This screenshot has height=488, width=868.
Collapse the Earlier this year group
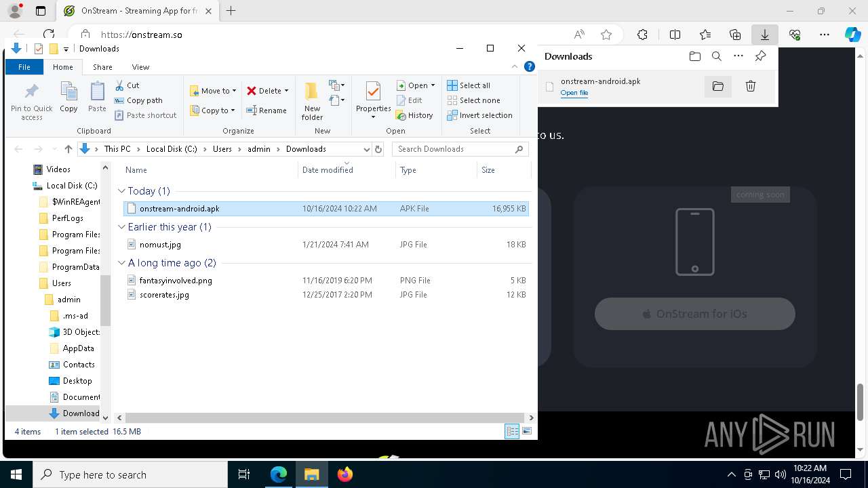tap(122, 227)
